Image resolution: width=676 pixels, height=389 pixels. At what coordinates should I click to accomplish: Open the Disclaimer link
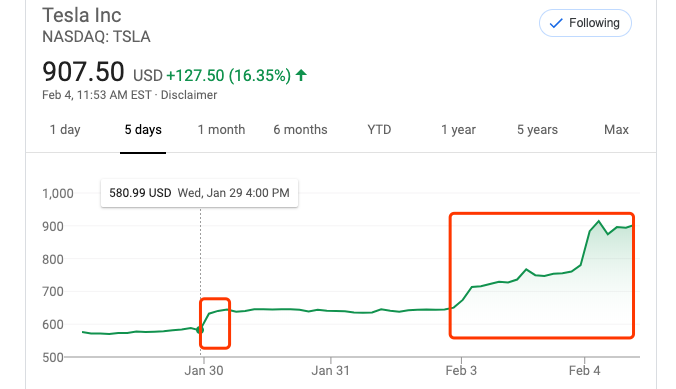click(189, 95)
